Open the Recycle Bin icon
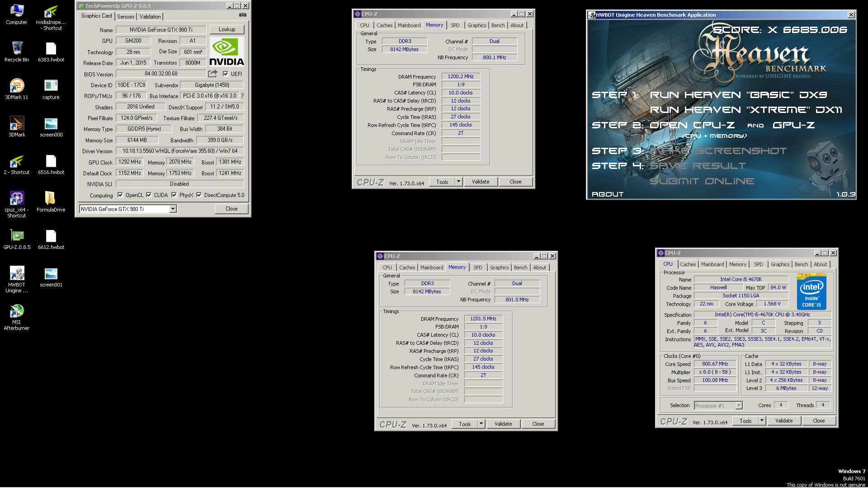This screenshot has width=868, height=488. click(x=17, y=52)
